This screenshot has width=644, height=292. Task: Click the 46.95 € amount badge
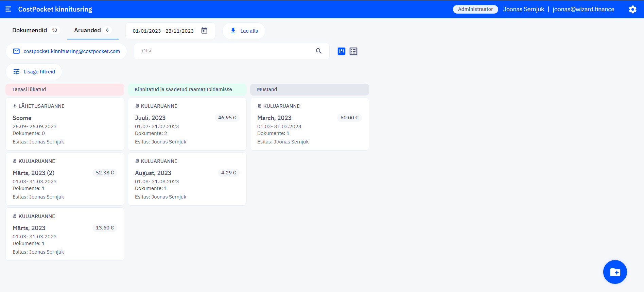tap(227, 118)
